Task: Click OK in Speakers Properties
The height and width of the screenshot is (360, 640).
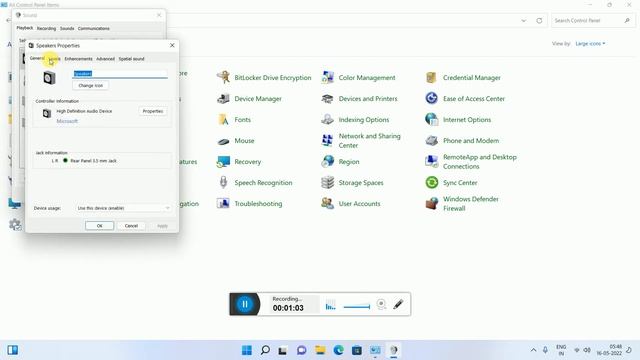Action: [x=100, y=226]
